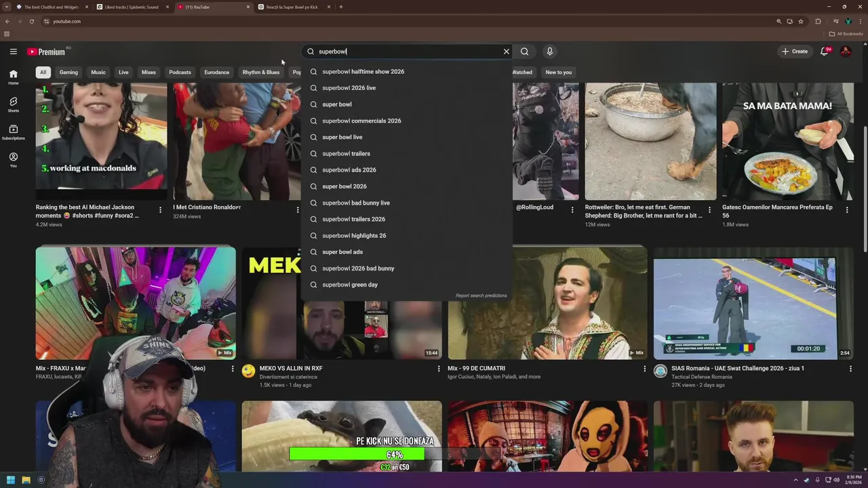Open a new browser tab
The image size is (868, 488).
(x=340, y=7)
